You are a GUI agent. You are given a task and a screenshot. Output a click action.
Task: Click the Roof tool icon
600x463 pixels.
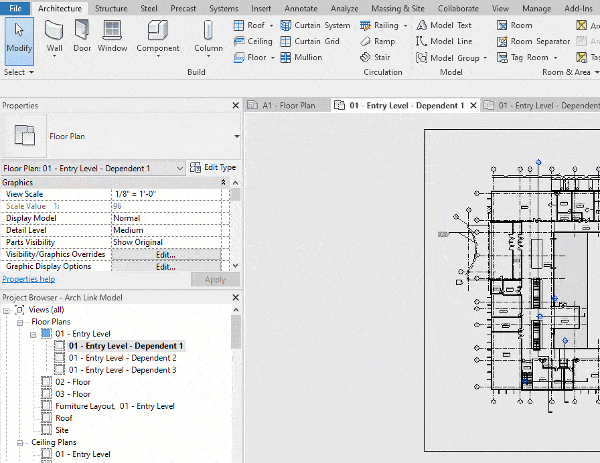pos(238,25)
